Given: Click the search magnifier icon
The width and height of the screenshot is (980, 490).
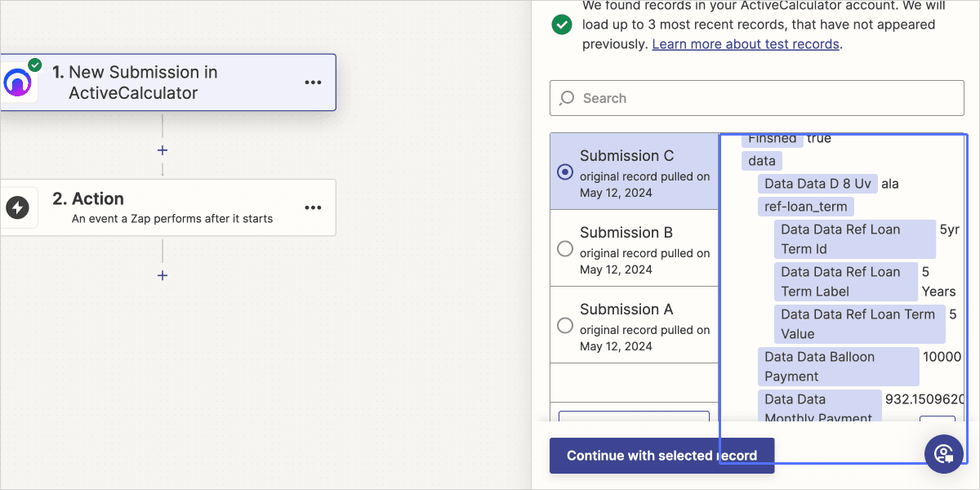Looking at the screenshot, I should [x=567, y=98].
